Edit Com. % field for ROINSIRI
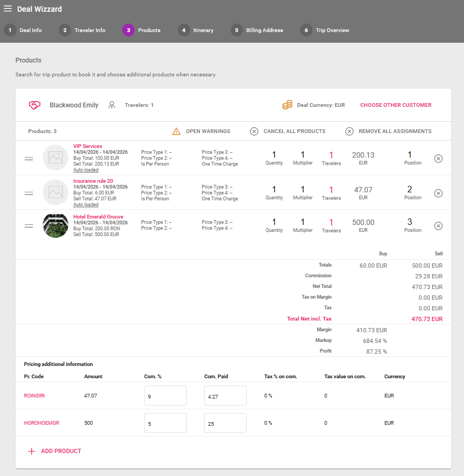Viewport: 464px width, 476px height. click(x=165, y=396)
